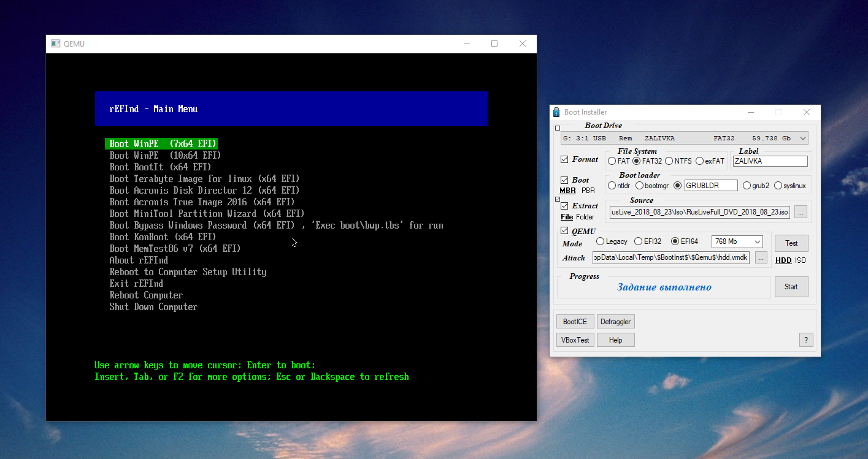Toggle the QEMU checkbox

click(x=564, y=231)
